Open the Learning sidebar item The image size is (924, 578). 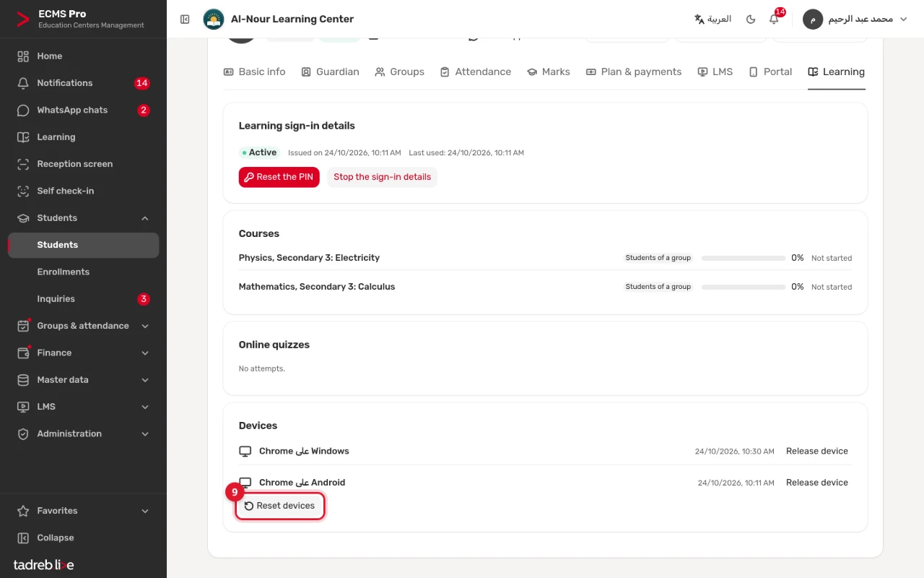pyautogui.click(x=83, y=137)
